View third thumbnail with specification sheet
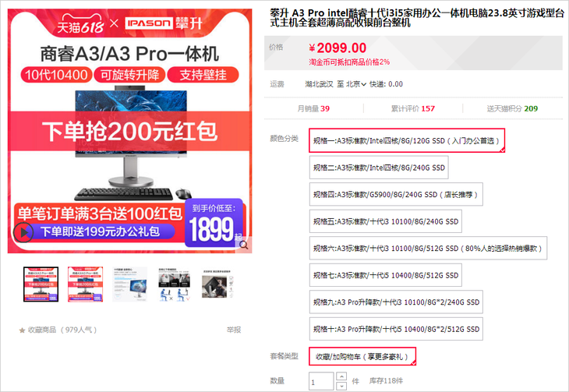Screen dimensions: 569x392 point(130,284)
